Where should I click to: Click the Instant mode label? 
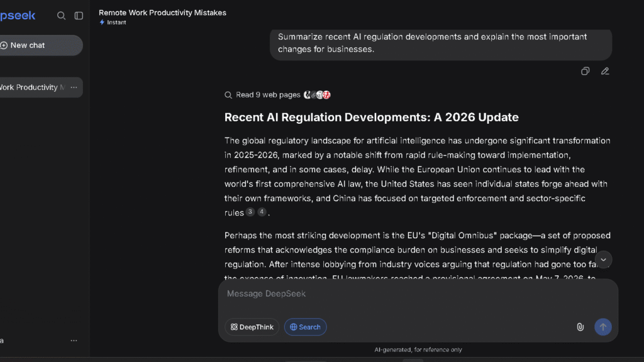coord(113,23)
